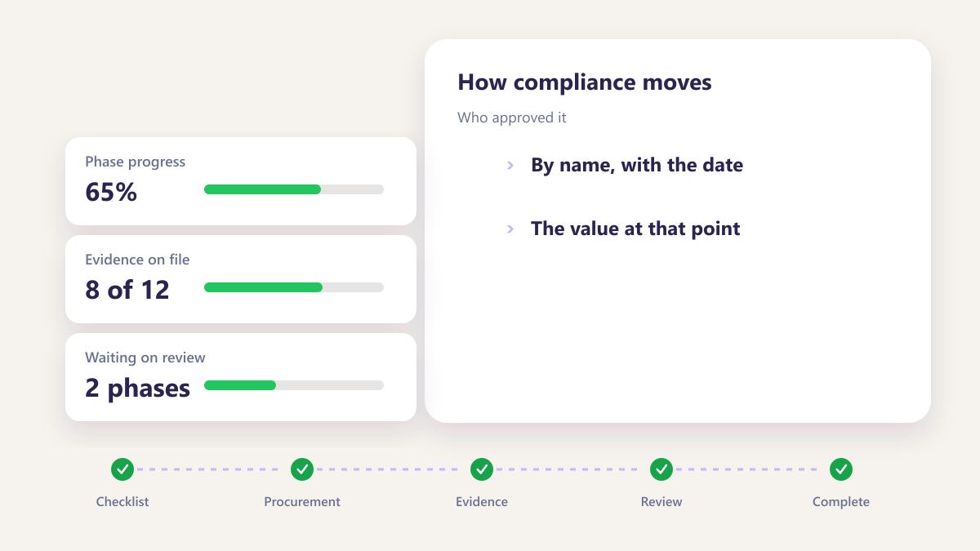Open the '8 of 12' evidence card
980x551 pixels.
[241, 279]
